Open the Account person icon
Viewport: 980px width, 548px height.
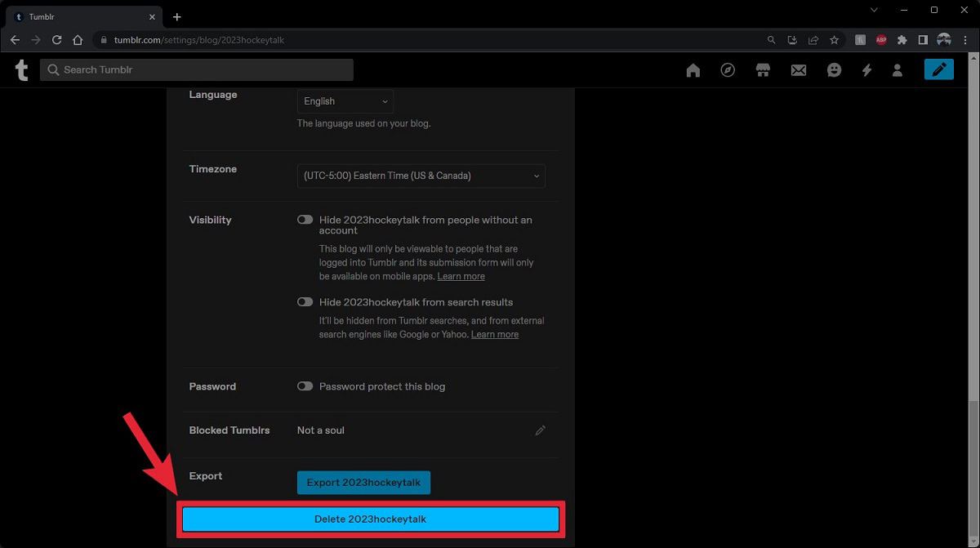click(x=898, y=70)
